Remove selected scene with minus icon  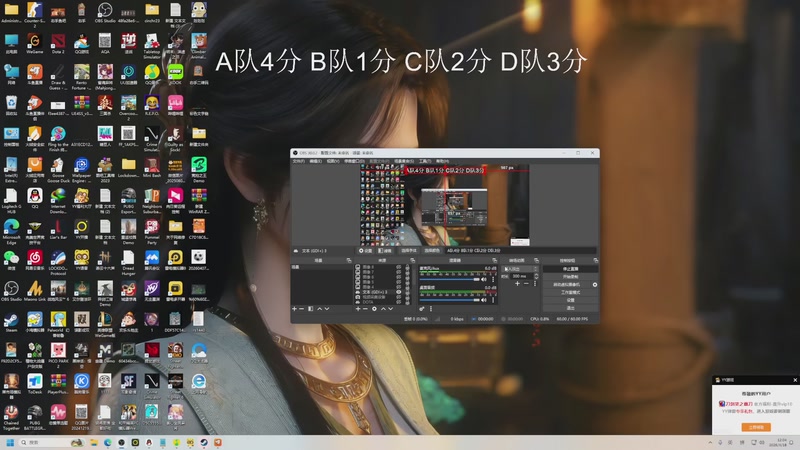(302, 309)
